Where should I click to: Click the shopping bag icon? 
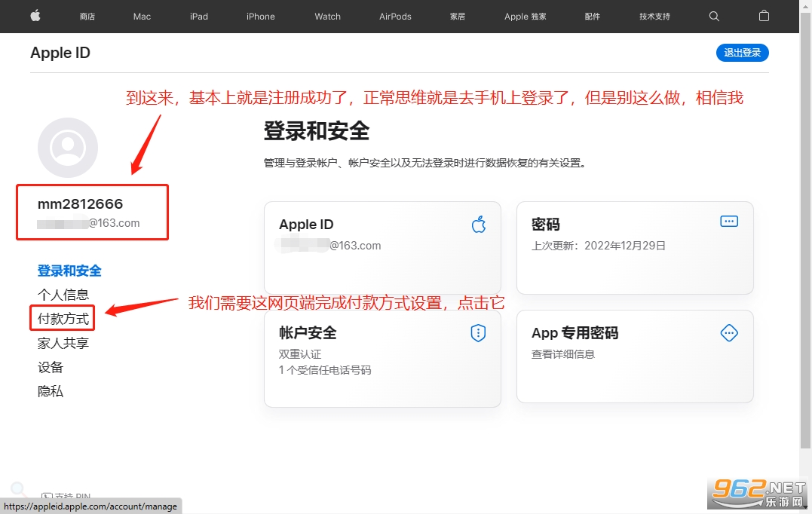764,16
